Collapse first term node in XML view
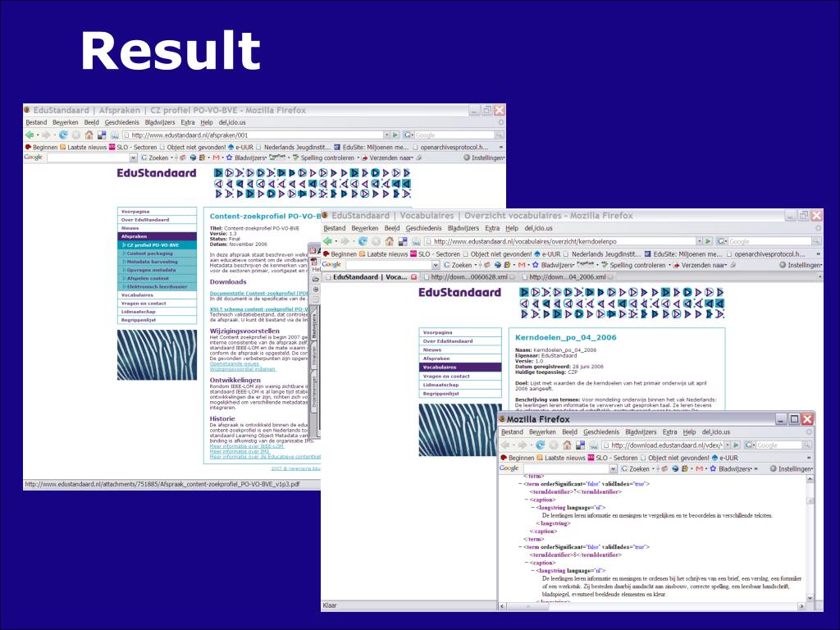Viewport: 840px width, 630px height. pos(519,484)
